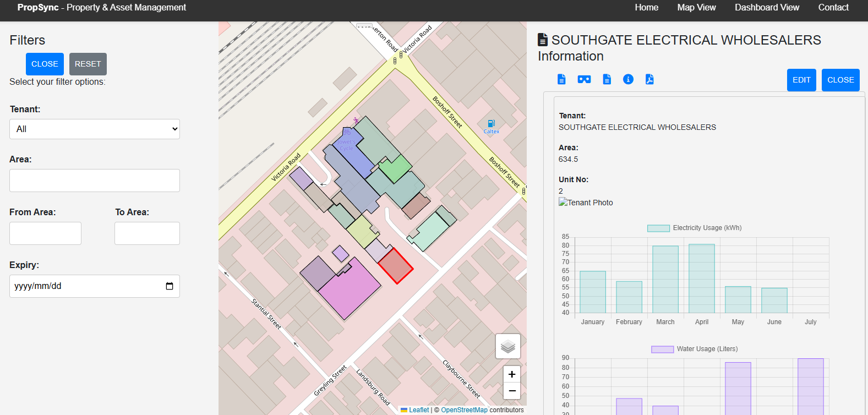This screenshot has width=868, height=415.
Task: Go to the Map View page
Action: coord(696,8)
